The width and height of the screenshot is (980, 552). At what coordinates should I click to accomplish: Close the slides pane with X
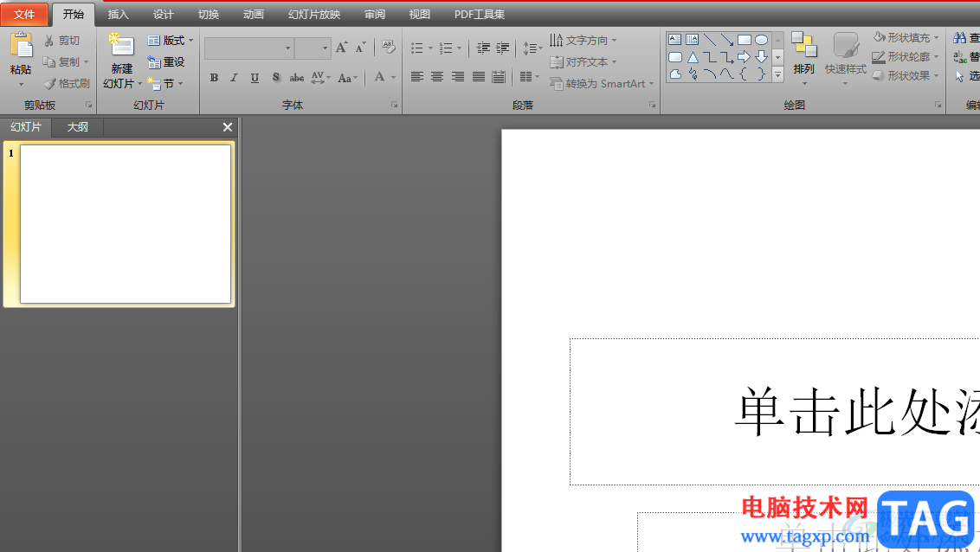[x=228, y=127]
